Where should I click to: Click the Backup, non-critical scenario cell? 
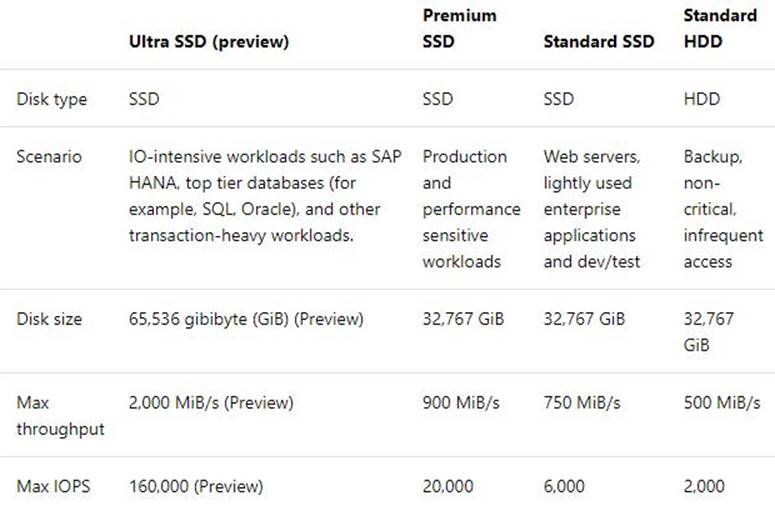pyautogui.click(x=722, y=209)
